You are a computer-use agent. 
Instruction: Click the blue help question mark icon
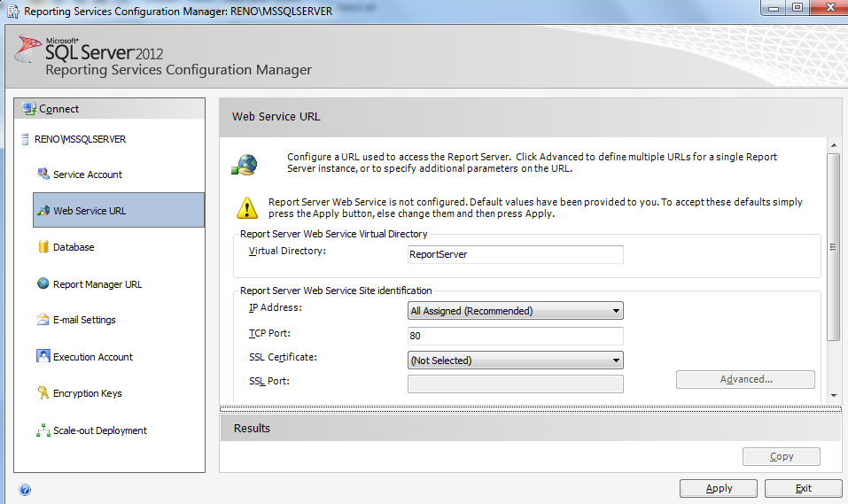[x=25, y=490]
